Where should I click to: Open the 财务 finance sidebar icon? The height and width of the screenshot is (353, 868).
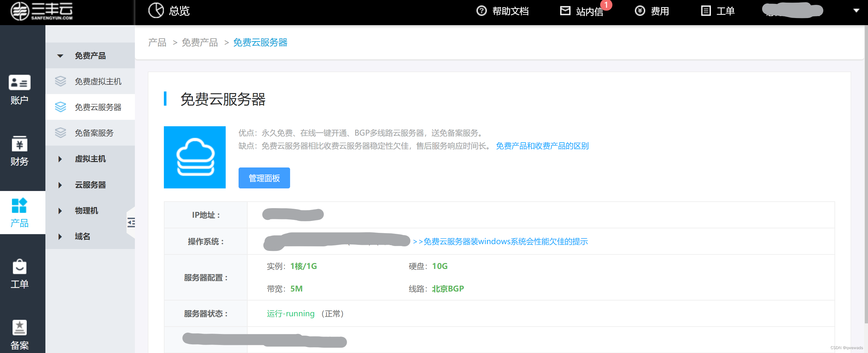pyautogui.click(x=20, y=144)
